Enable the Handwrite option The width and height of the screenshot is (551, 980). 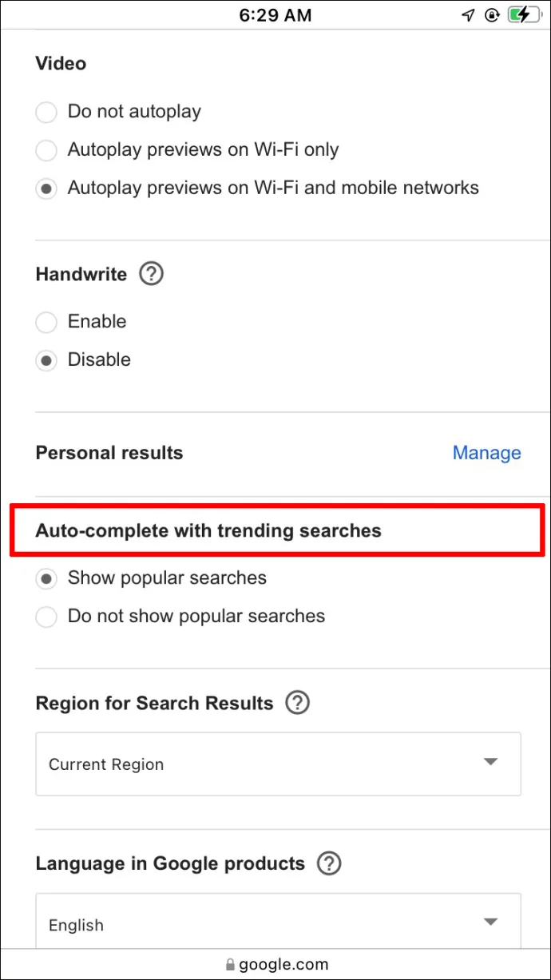pos(46,322)
